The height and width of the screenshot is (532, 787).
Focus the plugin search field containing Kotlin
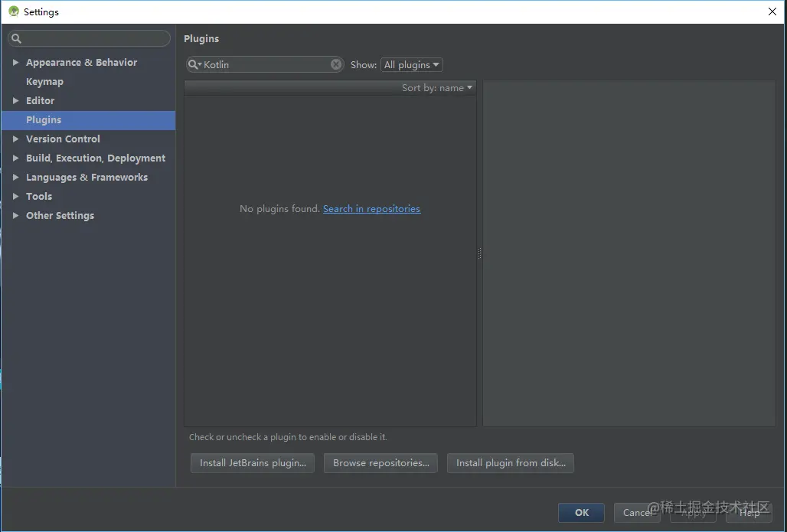coord(265,64)
